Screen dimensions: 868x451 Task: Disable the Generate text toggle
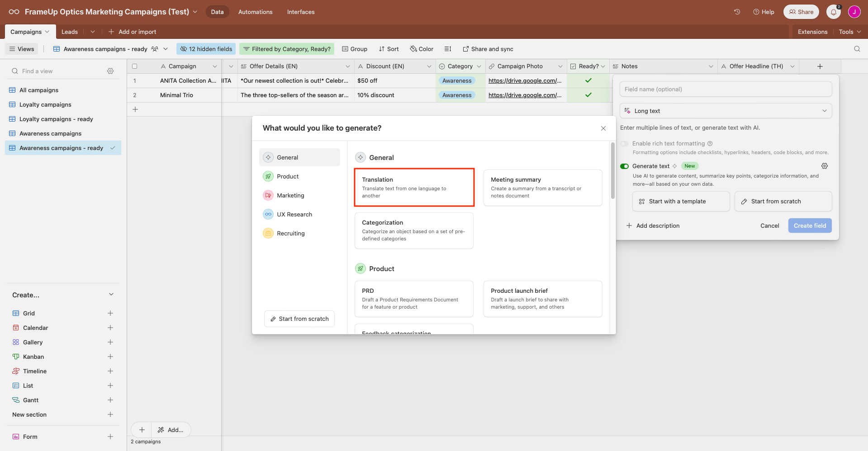(625, 166)
